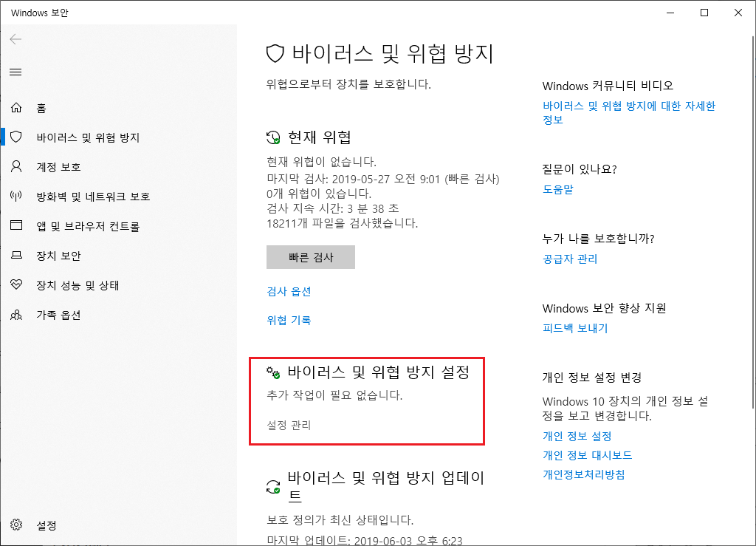Open 설정 at sidebar bottom

coord(47,525)
